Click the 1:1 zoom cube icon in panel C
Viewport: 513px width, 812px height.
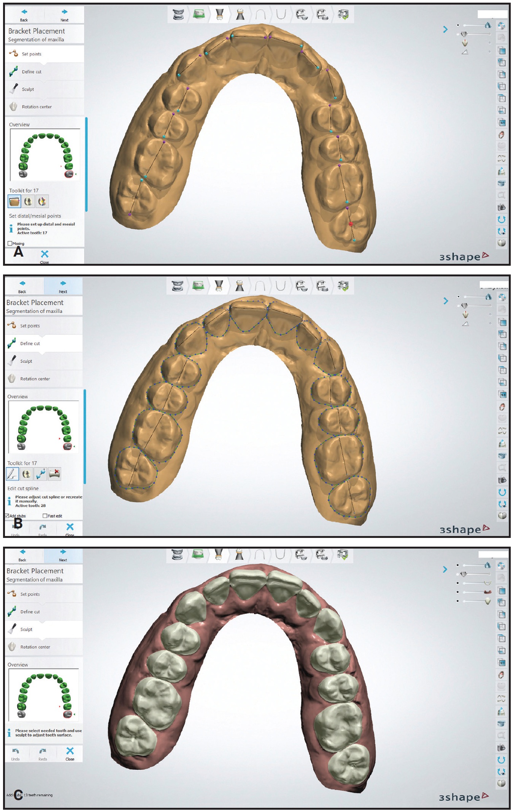(x=502, y=663)
